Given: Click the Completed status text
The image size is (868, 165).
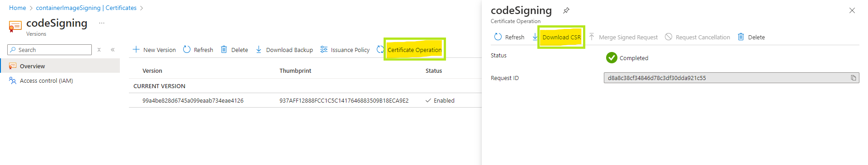Looking at the screenshot, I should (x=634, y=58).
